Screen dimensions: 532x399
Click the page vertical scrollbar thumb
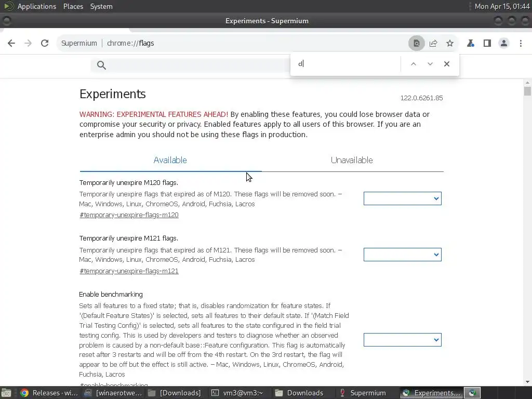527,91
